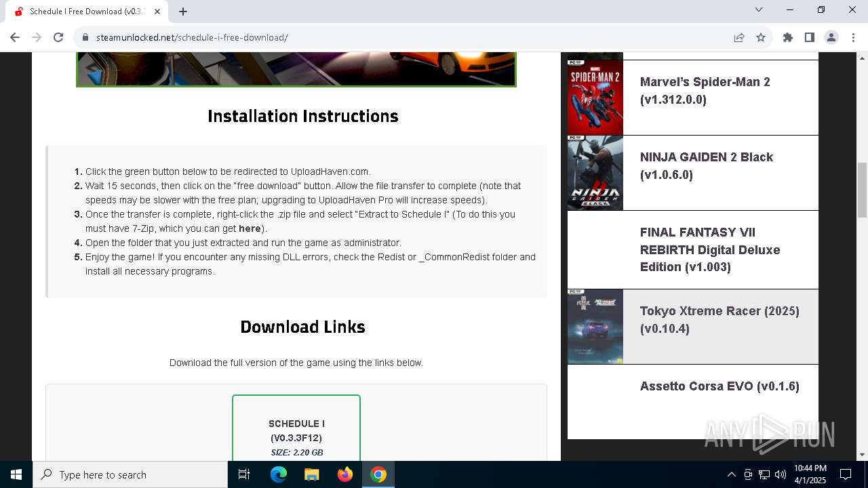Click the taskbar search box
This screenshot has width=868, height=488.
(x=130, y=474)
